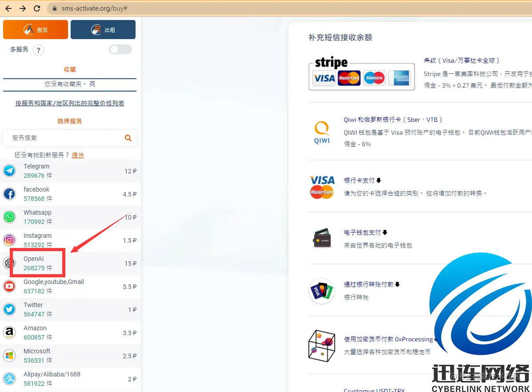Toggle the 多服务 switch

pos(120,49)
